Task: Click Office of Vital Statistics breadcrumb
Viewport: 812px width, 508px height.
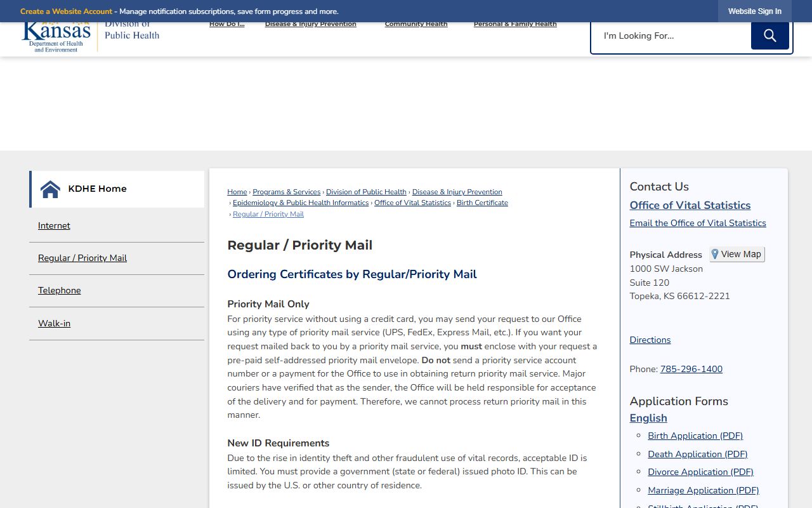Action: point(412,203)
